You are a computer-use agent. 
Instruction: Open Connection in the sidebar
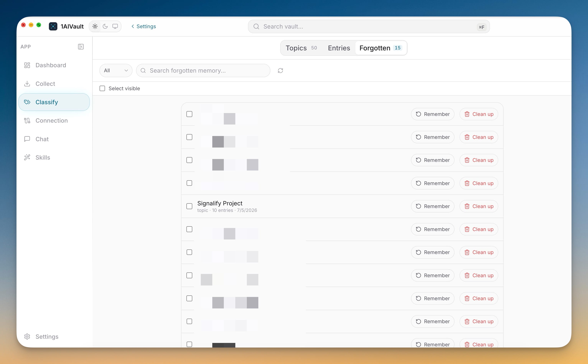click(54, 121)
